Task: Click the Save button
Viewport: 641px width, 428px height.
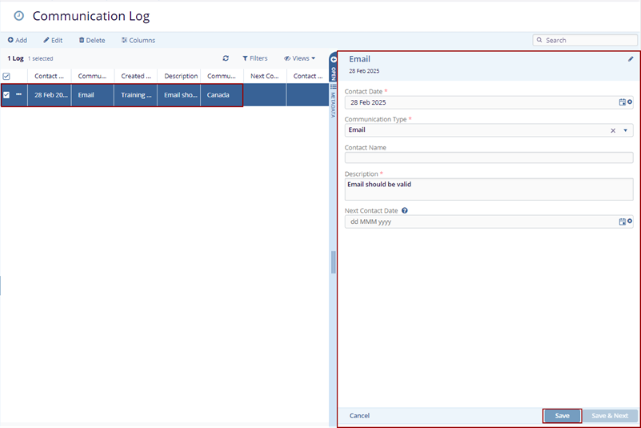Action: tap(562, 415)
